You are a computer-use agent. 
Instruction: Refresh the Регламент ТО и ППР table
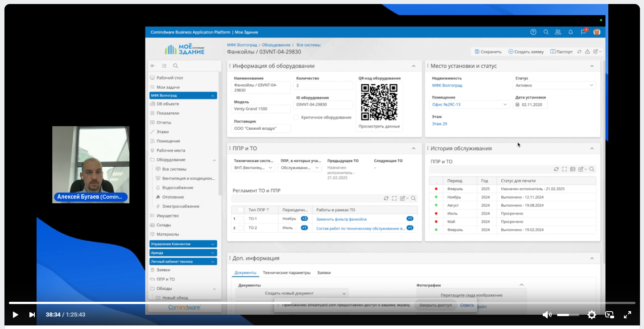(x=386, y=198)
